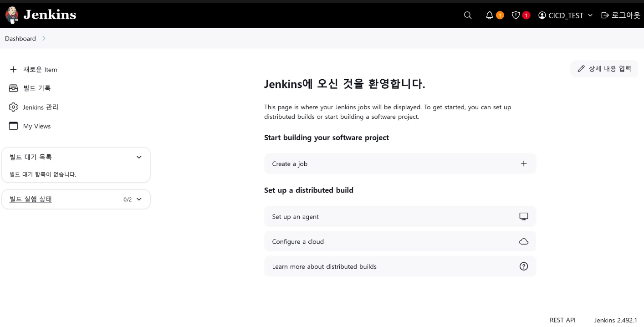
Task: Click Set up a distributed build heading
Action: (x=309, y=190)
